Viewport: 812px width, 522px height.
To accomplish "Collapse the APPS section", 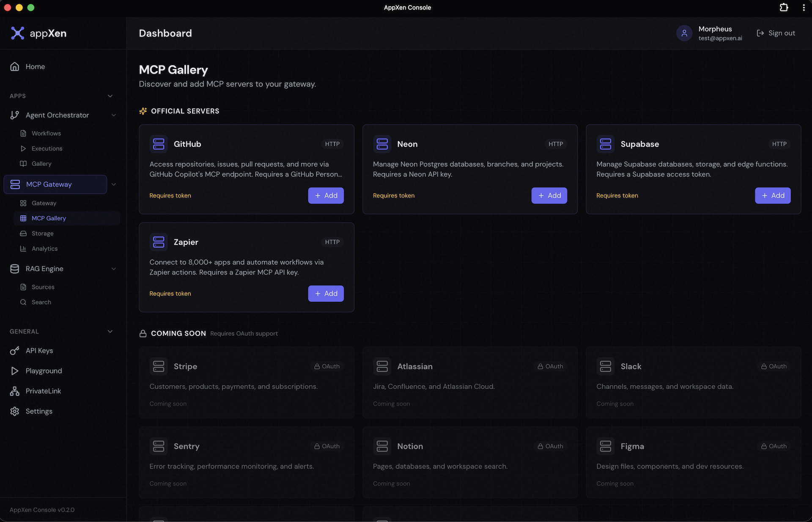I will pyautogui.click(x=110, y=96).
